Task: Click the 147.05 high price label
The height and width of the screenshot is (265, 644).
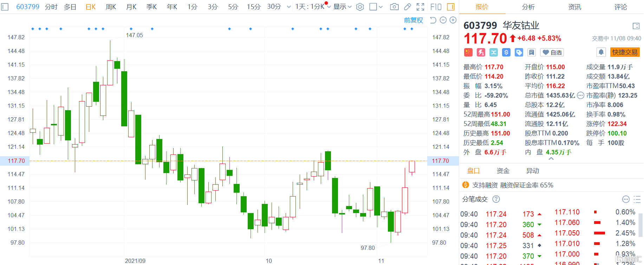Action: coord(135,35)
